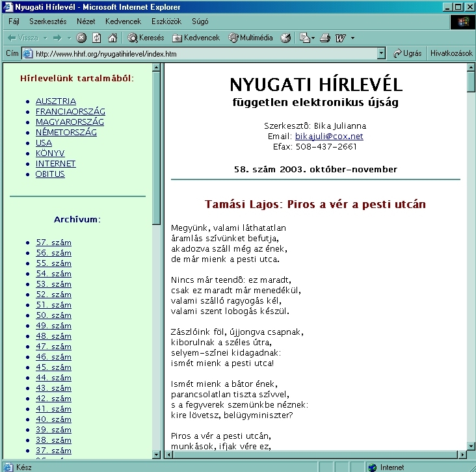This screenshot has height=472, width=476.
Task: Expand the Back history dropdown arrow
Action: click(46, 38)
